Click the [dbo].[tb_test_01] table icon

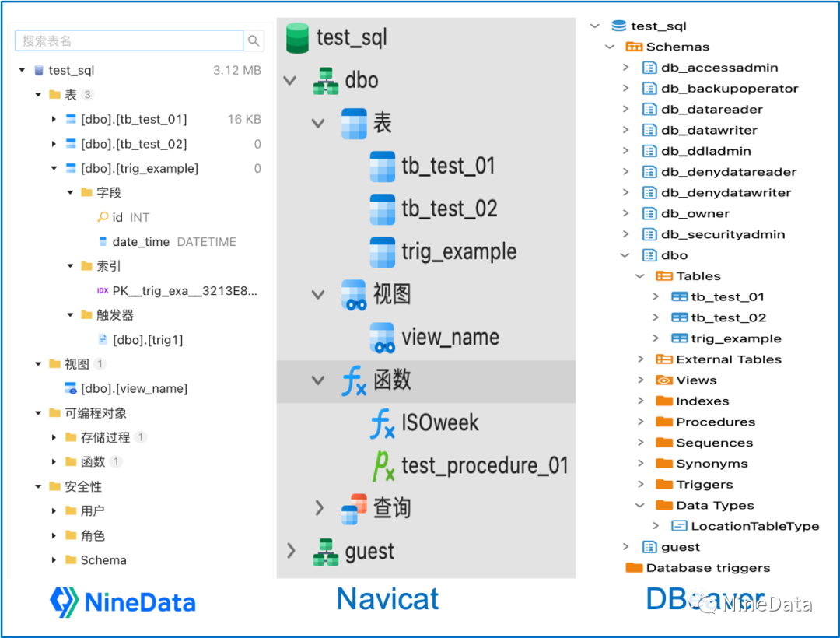71,119
